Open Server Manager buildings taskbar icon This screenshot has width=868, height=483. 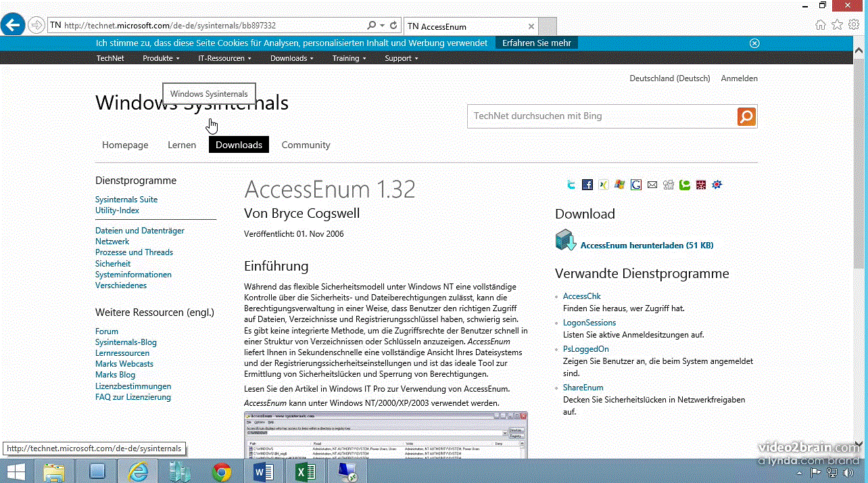[180, 471]
